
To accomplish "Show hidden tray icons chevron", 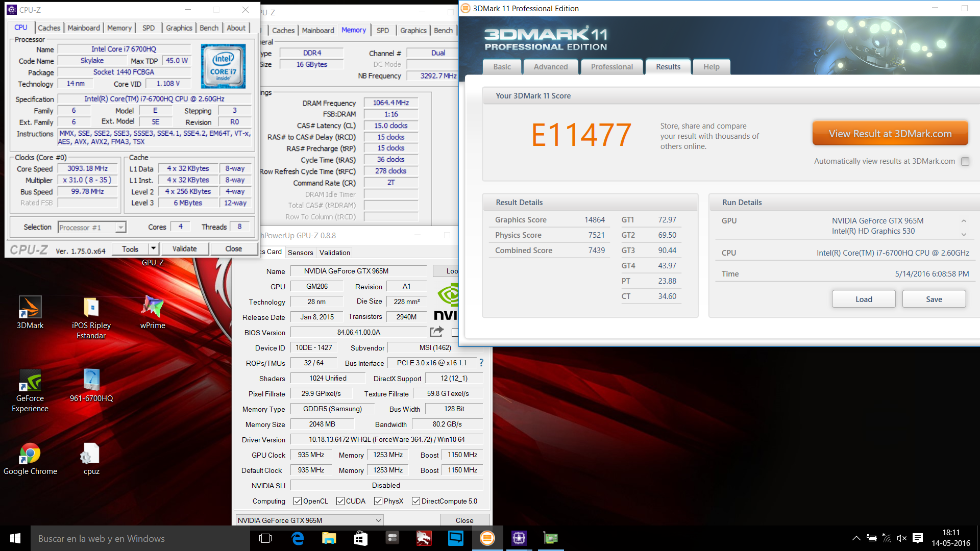I will 856,538.
